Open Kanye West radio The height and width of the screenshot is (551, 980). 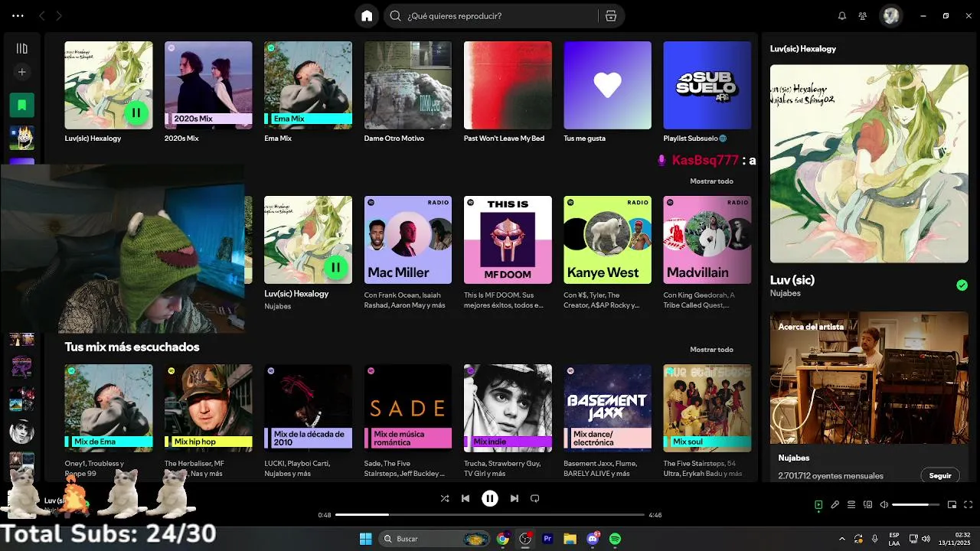[607, 253]
